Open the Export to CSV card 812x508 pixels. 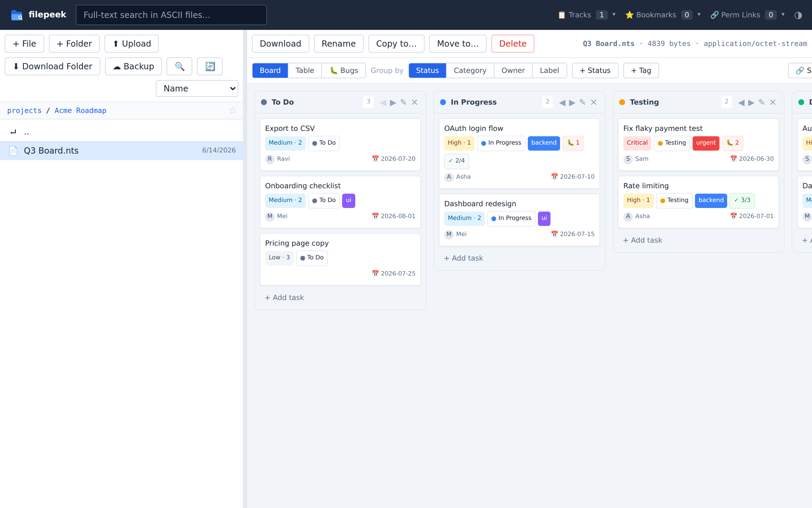pos(340,144)
